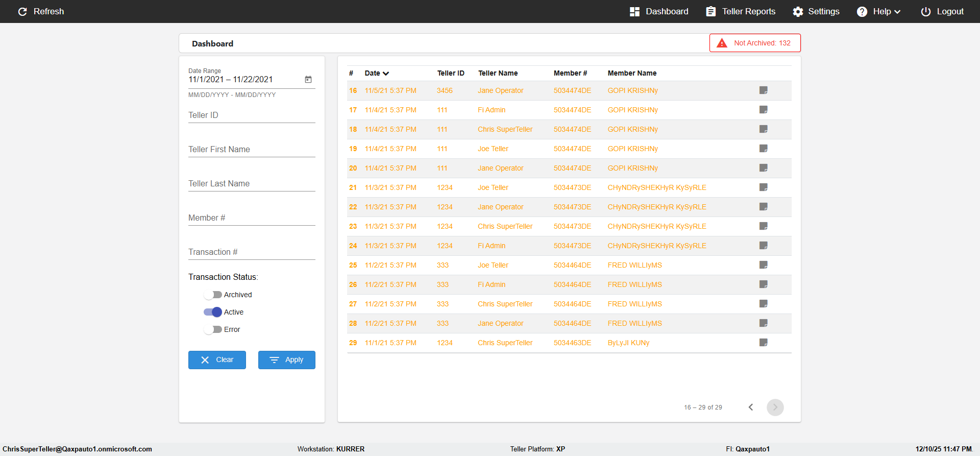
Task: Click Workstation: KURRER in the status bar
Action: pos(331,449)
